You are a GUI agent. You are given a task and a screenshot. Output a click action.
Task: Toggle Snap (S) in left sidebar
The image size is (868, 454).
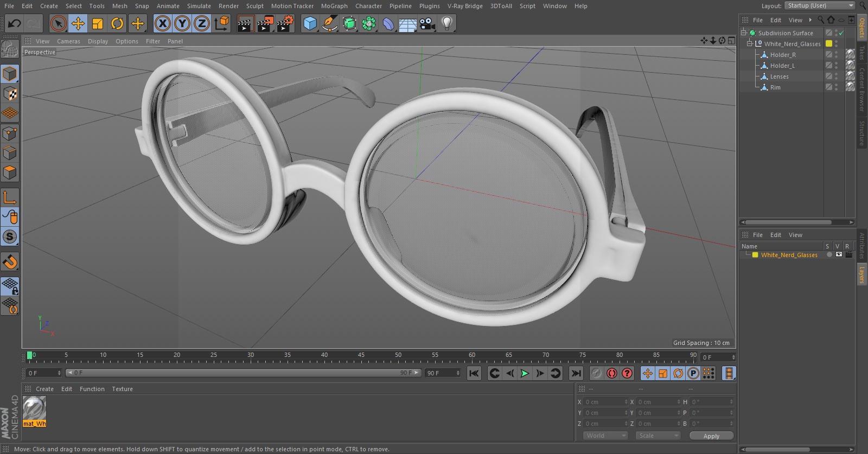(10, 236)
